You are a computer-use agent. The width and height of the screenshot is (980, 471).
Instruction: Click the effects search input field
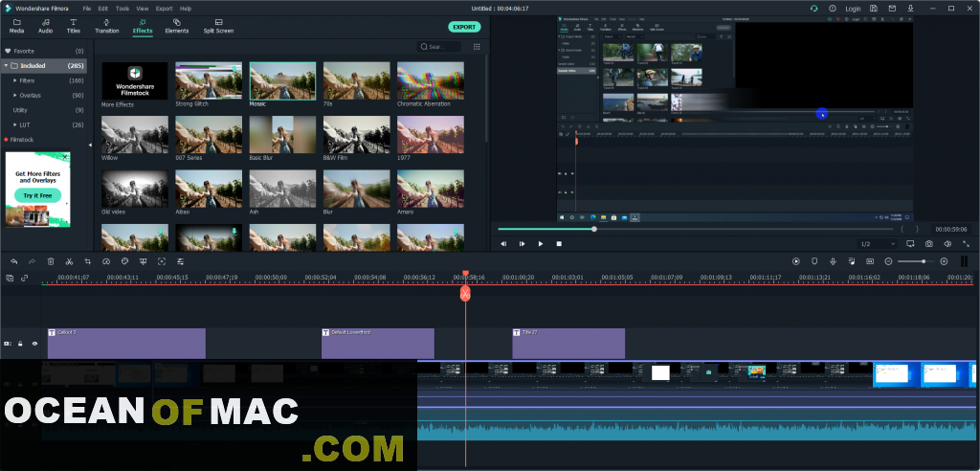[x=439, y=47]
